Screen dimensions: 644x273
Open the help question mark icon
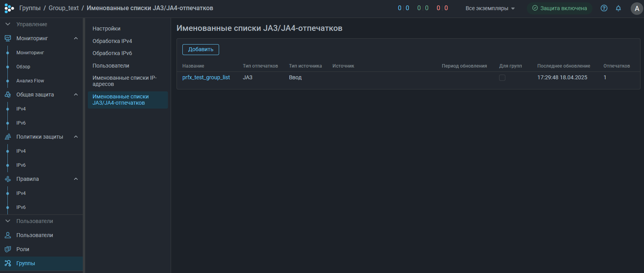(x=604, y=8)
